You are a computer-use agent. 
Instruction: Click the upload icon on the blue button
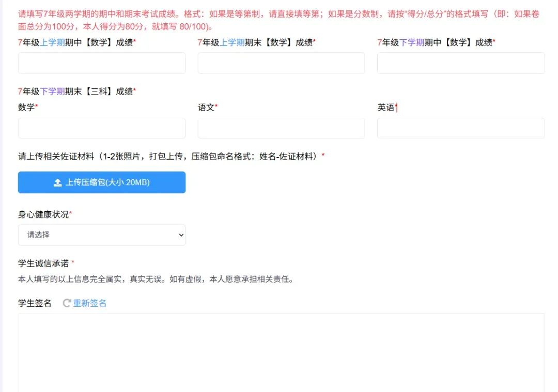pos(57,182)
